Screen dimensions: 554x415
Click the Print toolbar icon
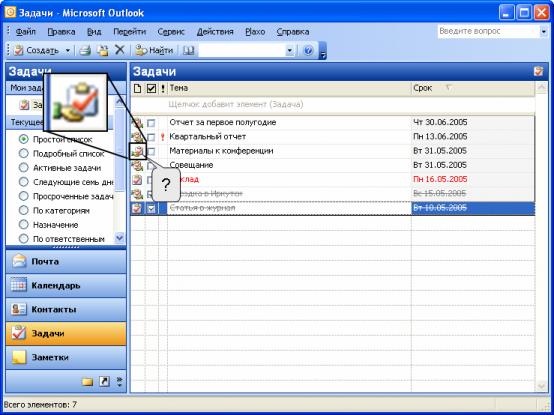tap(85, 51)
